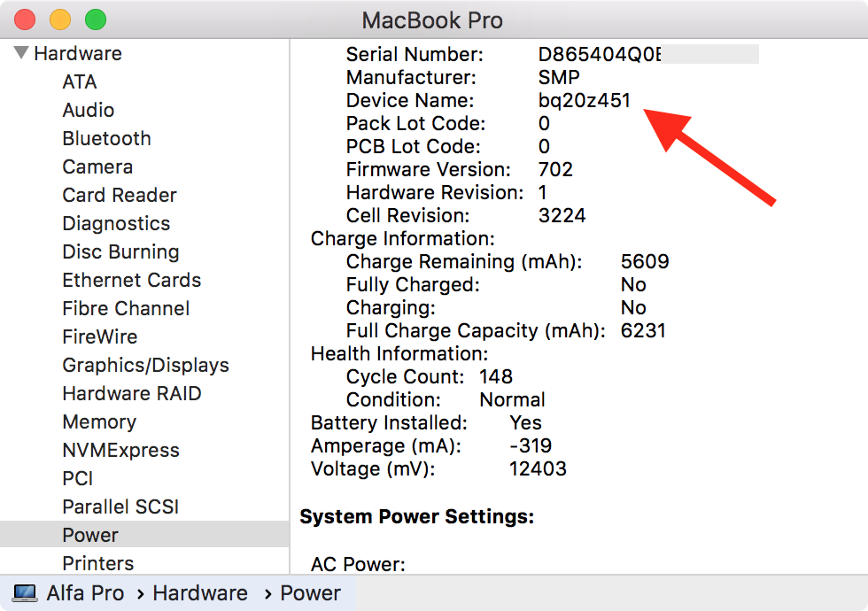
Task: Click the Pack Lot Code label
Action: [415, 123]
